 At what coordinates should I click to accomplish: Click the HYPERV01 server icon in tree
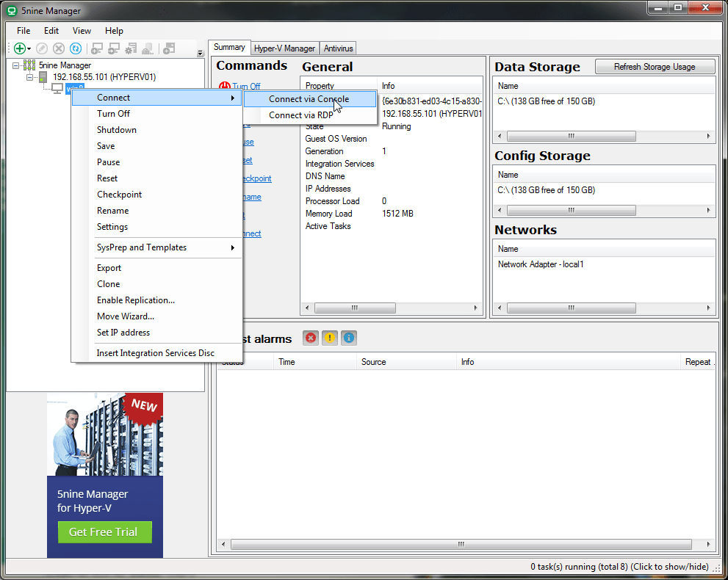click(x=43, y=77)
